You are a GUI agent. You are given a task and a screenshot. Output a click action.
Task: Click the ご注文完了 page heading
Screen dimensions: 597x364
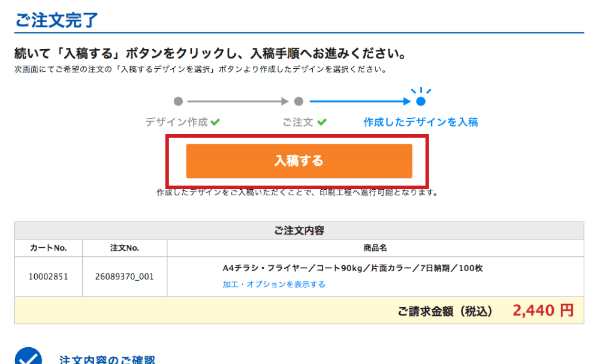click(x=56, y=19)
